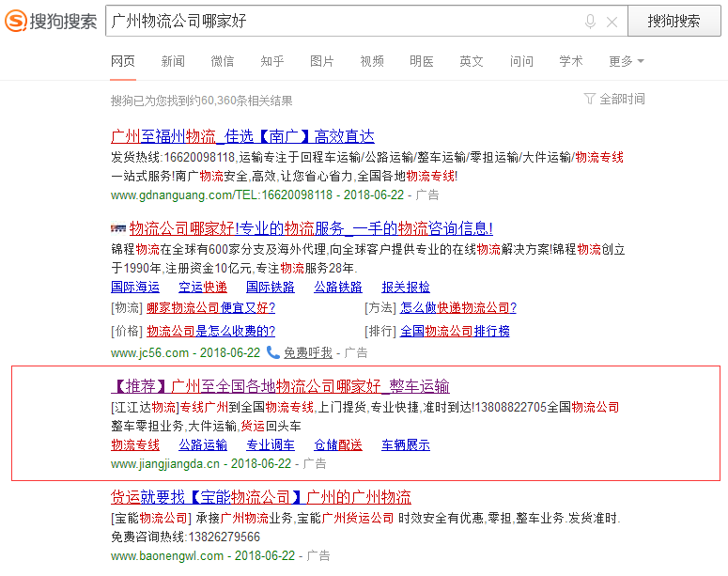This screenshot has height=576, width=728.
Task: Open result 【推荐】广州至全国各地物流公司哪家好
Action: pos(281,386)
